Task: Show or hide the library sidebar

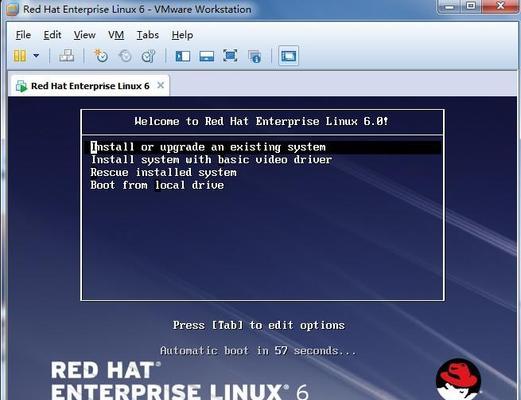Action: [183, 56]
